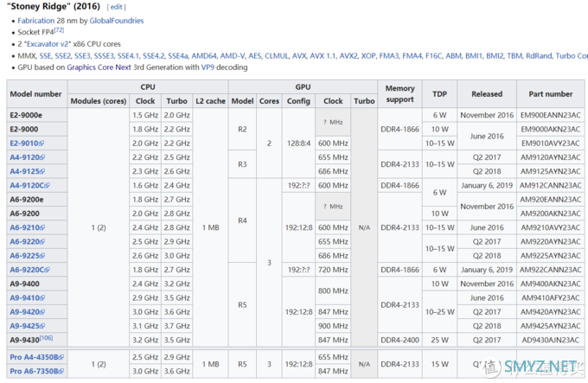Click the external link icon beside A9-9425
Screen dimensions: 588x383
pos(42,326)
